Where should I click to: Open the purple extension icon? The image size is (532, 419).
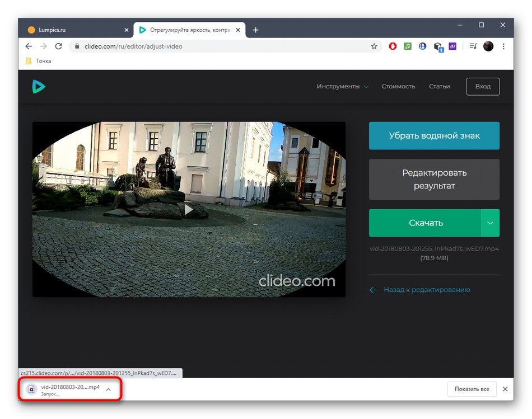(x=452, y=46)
